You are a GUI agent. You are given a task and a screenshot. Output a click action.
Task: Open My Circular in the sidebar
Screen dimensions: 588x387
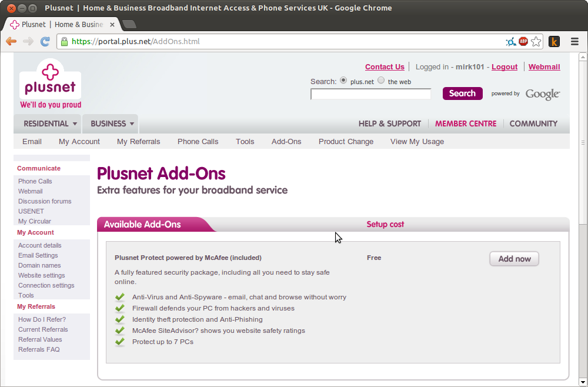pos(35,221)
